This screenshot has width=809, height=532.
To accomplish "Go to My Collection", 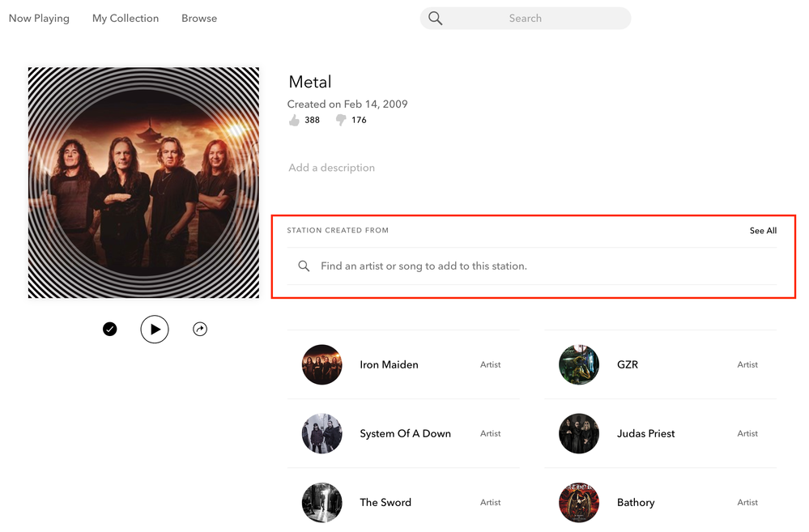I will tap(126, 19).
